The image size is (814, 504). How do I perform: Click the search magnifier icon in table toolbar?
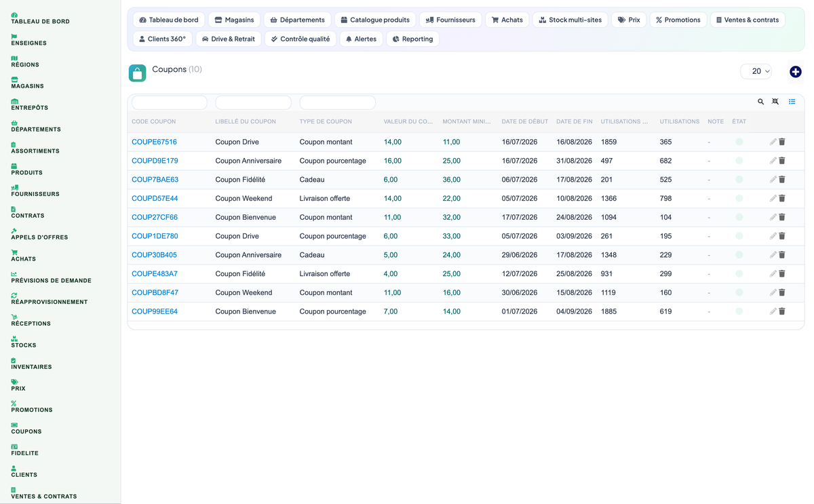pos(761,102)
